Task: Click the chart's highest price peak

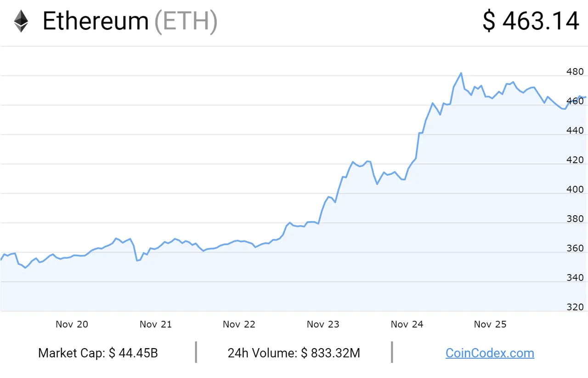Action: point(461,73)
